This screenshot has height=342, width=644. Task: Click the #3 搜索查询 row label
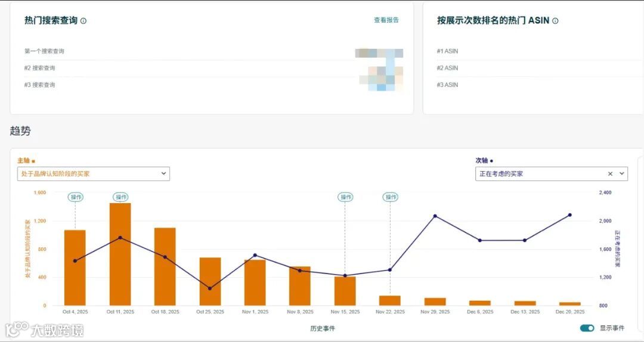point(39,85)
